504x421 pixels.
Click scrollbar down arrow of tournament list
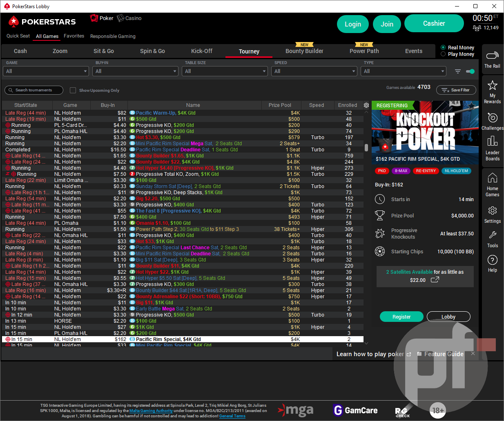366,343
